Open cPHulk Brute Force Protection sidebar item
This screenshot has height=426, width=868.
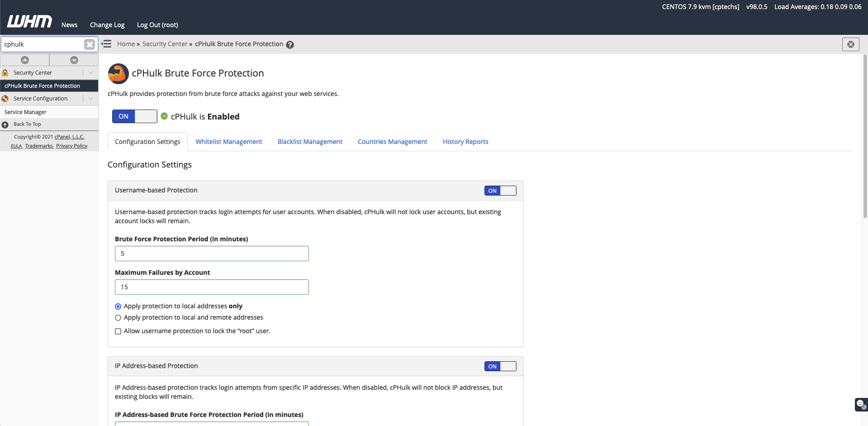[49, 86]
